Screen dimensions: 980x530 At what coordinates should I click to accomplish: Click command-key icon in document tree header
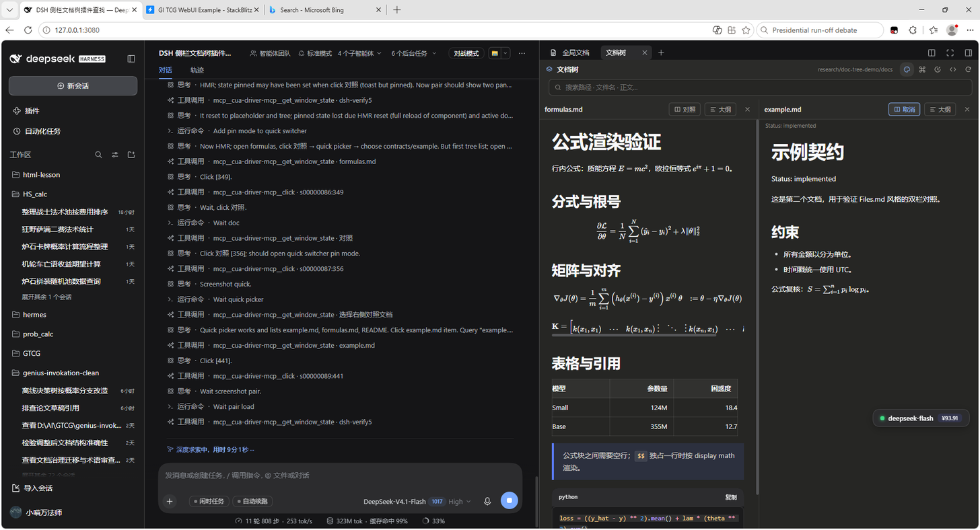923,69
